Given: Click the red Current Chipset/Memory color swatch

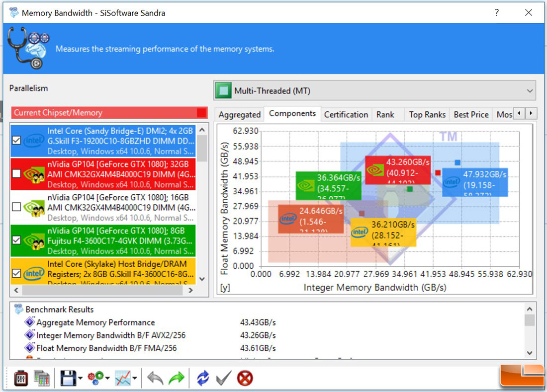Looking at the screenshot, I should 201,113.
